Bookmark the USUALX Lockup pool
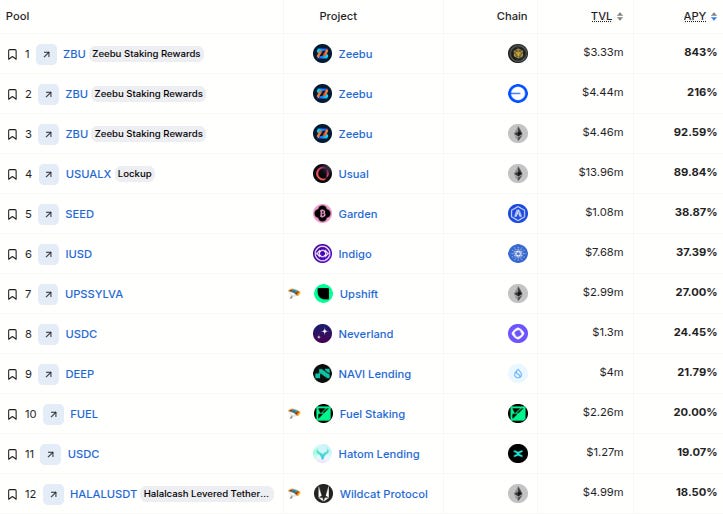Image resolution: width=723 pixels, height=514 pixels. tap(12, 174)
